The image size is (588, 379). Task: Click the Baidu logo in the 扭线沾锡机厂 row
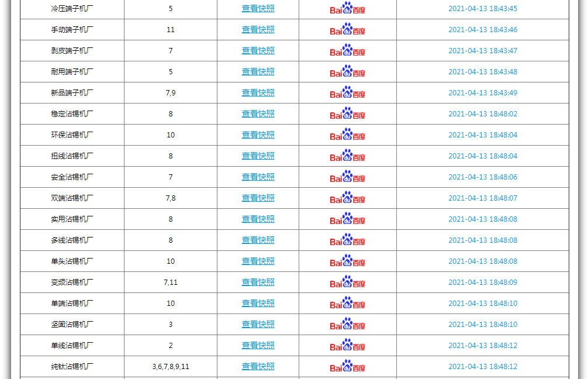(348, 156)
